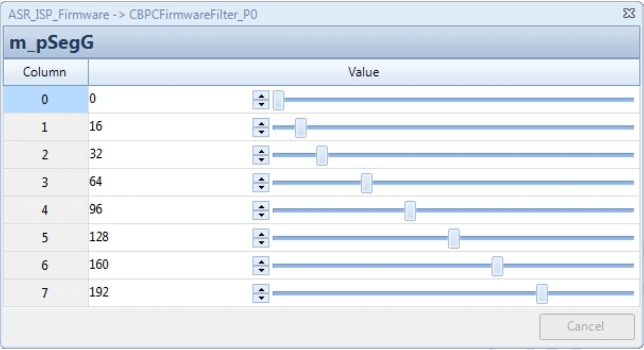The height and width of the screenshot is (350, 644).
Task: Click the slider thumb for value 64
Action: tap(367, 183)
